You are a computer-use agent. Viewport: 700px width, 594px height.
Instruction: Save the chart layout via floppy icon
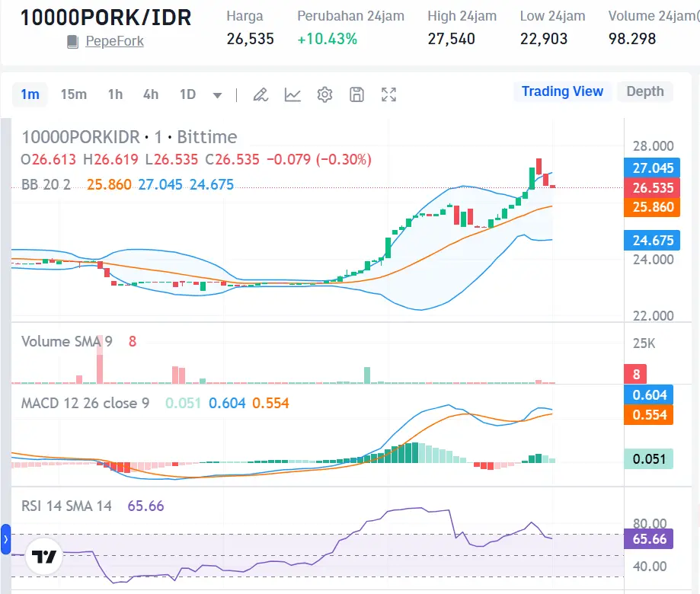356,94
